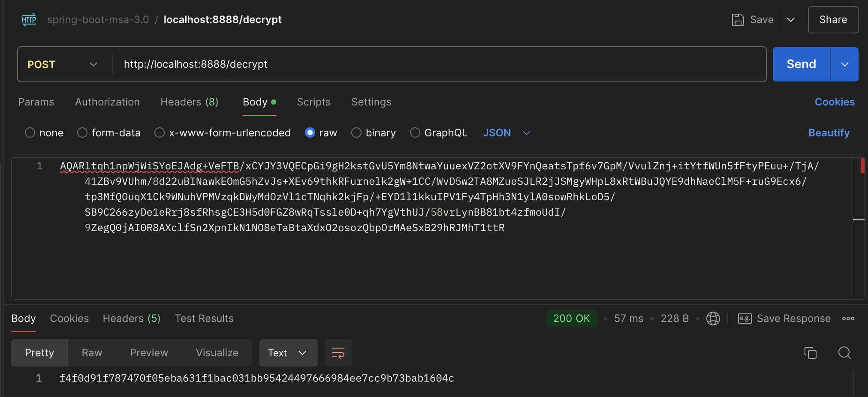The width and height of the screenshot is (868, 397).
Task: Click the Save button label
Action: pyautogui.click(x=762, y=20)
